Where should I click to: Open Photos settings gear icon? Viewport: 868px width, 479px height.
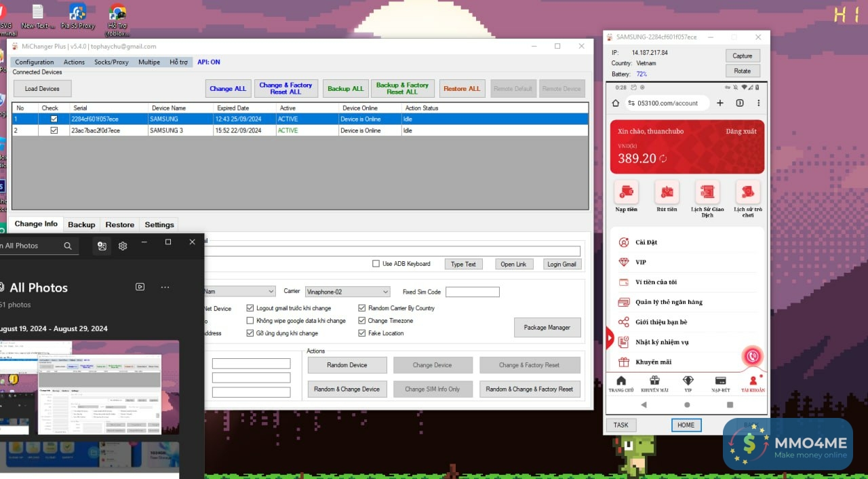click(123, 246)
